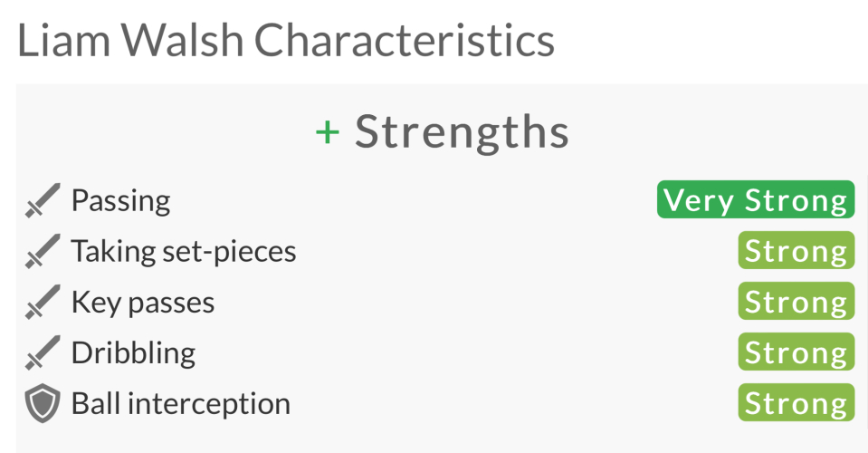This screenshot has height=453, width=868.
Task: Click the sword icon beside Taking set-pieces
Action: [x=42, y=251]
